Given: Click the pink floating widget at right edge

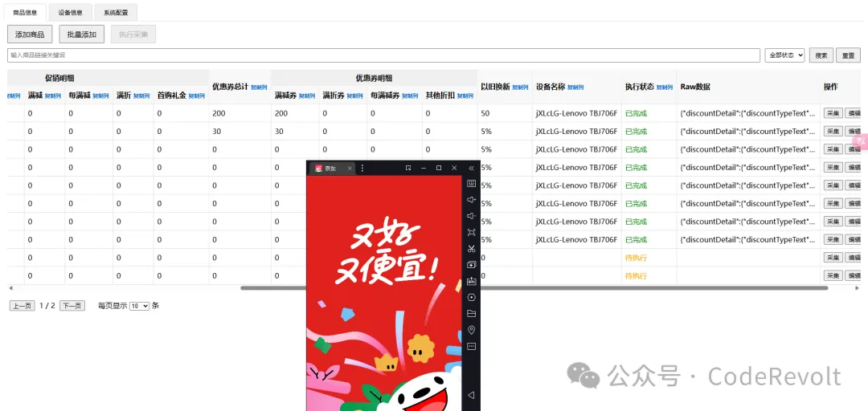Looking at the screenshot, I should click(x=861, y=141).
